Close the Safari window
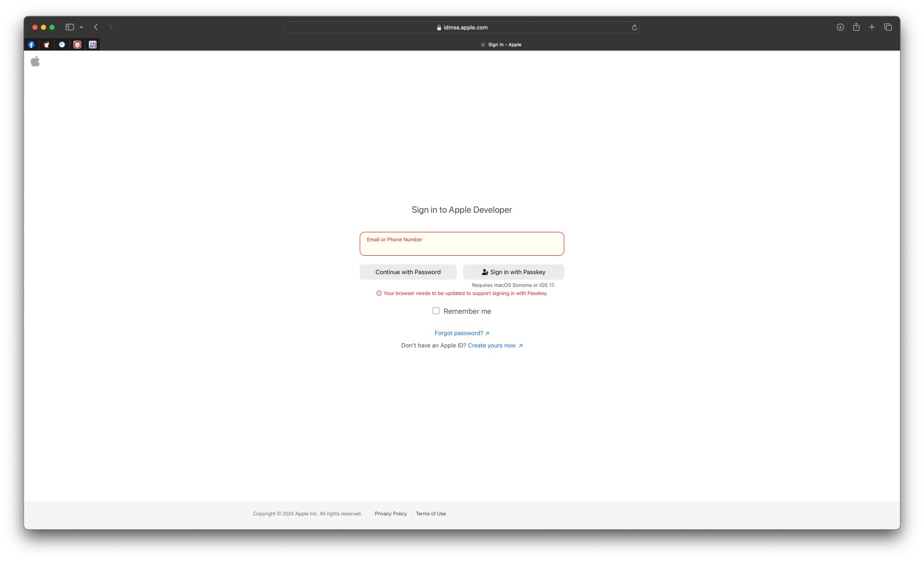This screenshot has height=561, width=924. pos(35,27)
